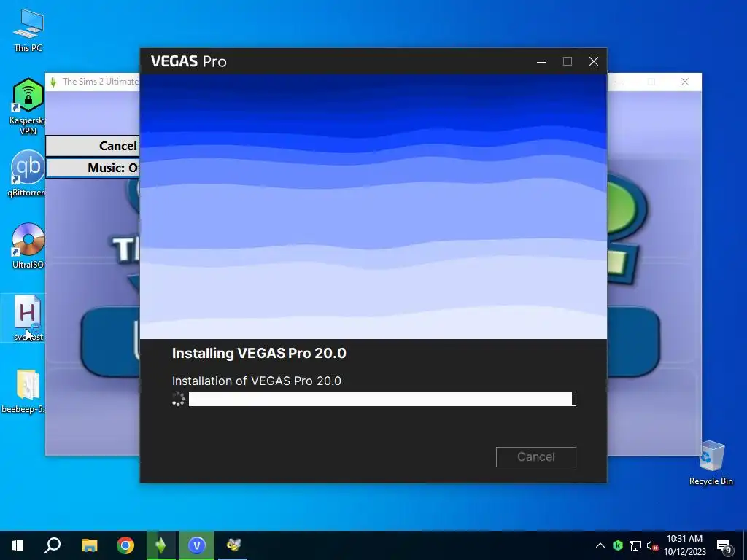Click the Installing VEGAS Pro 20.0 heading
Viewport: 747px width, 560px height.
[259, 354]
